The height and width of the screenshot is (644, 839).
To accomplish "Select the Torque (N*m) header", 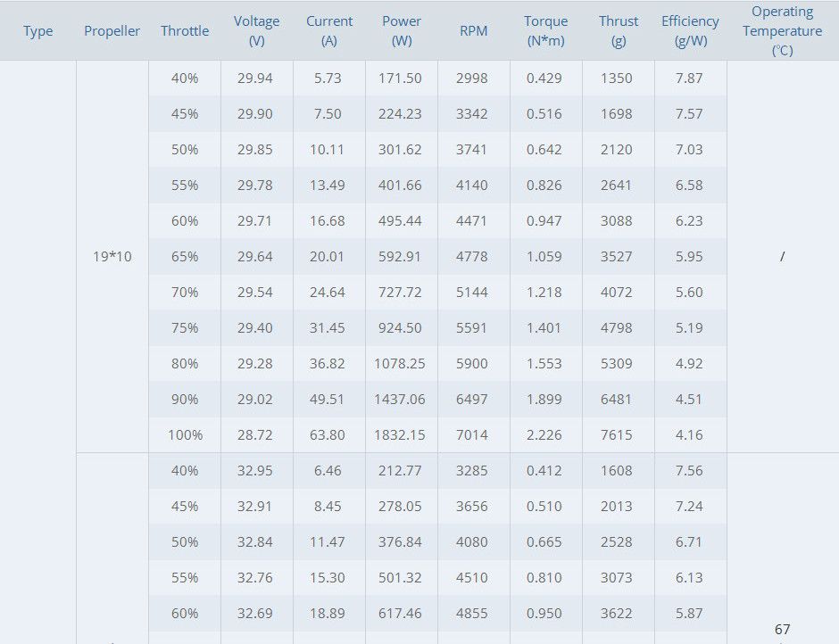I will 545,31.
